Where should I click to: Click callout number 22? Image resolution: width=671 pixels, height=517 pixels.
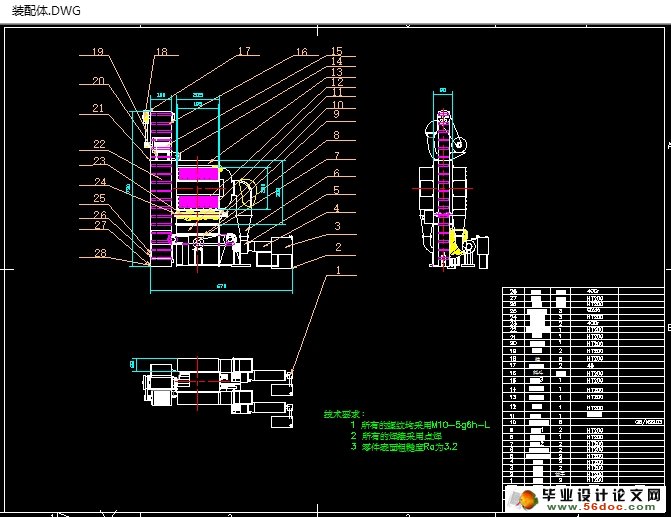pyautogui.click(x=99, y=144)
